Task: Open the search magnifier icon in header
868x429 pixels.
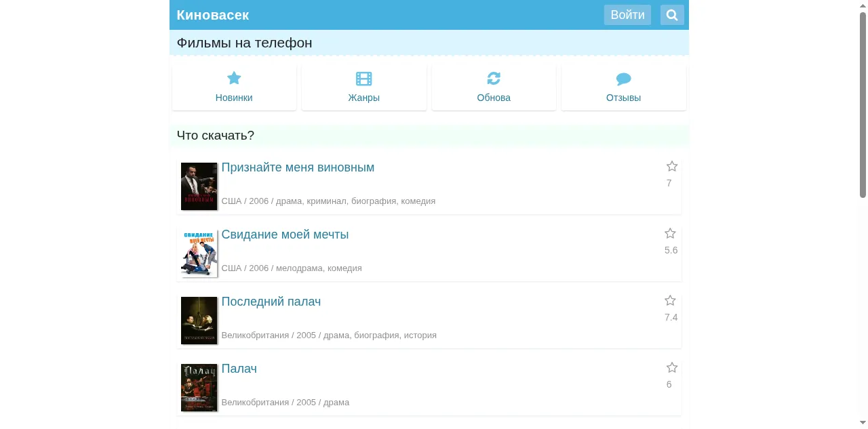Action: [672, 15]
